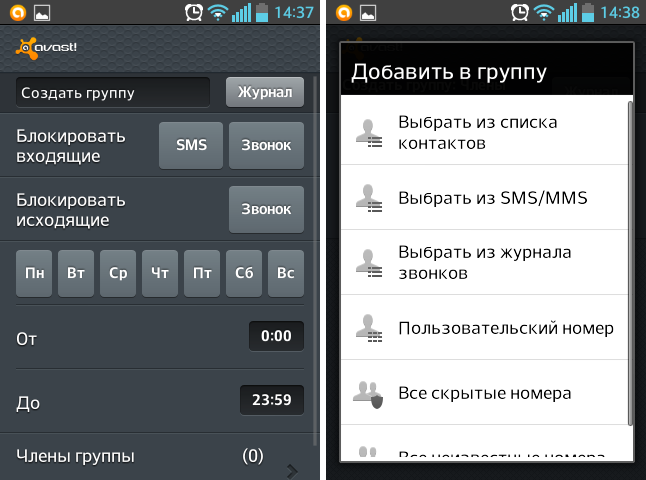Screen dimensions: 646x480
Task: Open the 'До' end time picker 23:59
Action: 271,400
